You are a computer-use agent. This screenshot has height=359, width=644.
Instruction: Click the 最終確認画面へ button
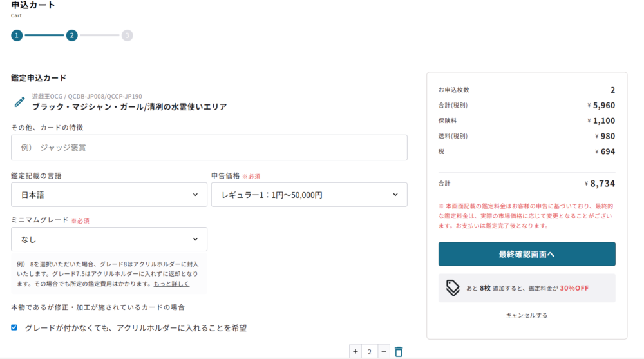point(527,254)
